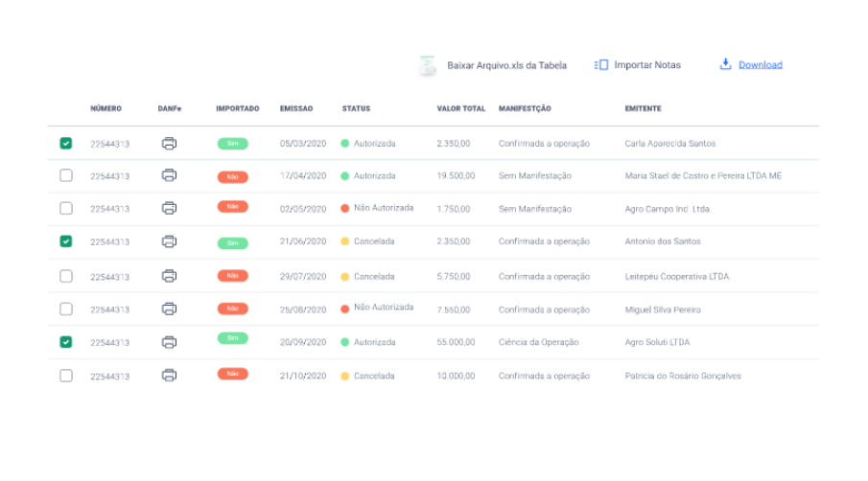The height and width of the screenshot is (481, 868).
Task: Uncheck the Agro Soluti LTDA row checkbox
Action: click(x=65, y=342)
